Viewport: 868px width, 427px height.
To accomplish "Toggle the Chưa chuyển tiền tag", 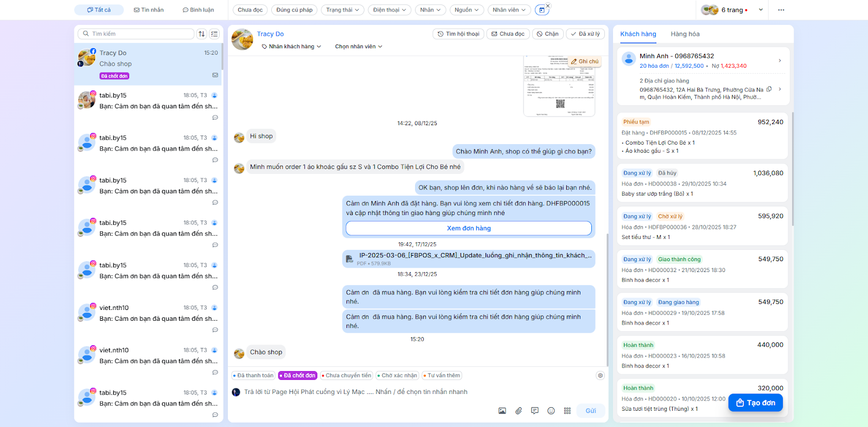I will pos(347,376).
